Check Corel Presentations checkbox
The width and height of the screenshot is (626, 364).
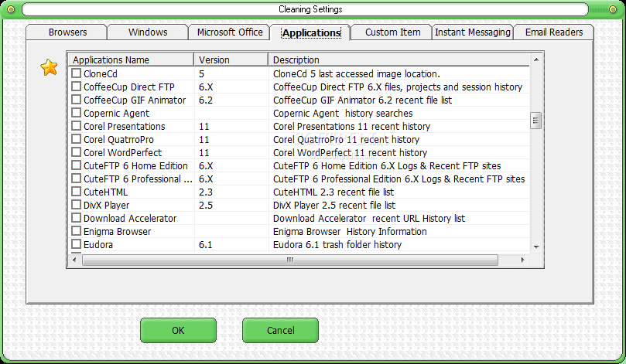(x=76, y=126)
